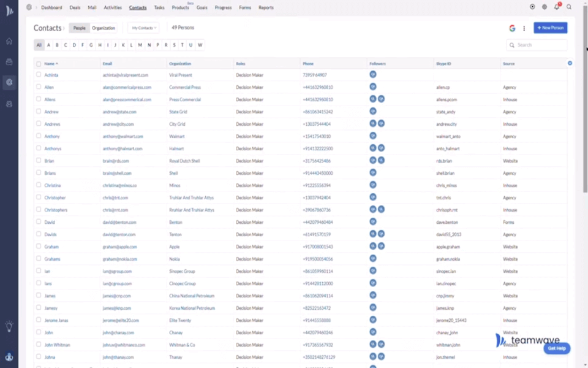Open the My Contacts filter dropdown
Viewport: 588px width, 368px height.
(143, 28)
